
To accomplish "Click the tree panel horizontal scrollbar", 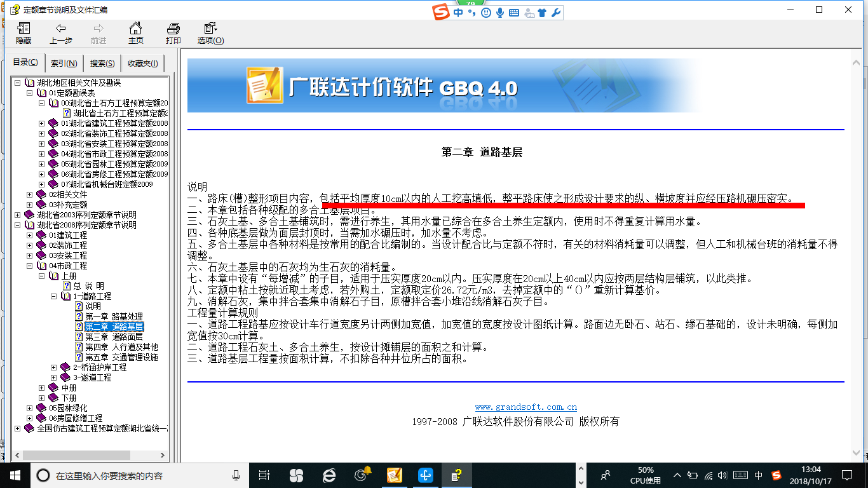I will pyautogui.click(x=89, y=456).
